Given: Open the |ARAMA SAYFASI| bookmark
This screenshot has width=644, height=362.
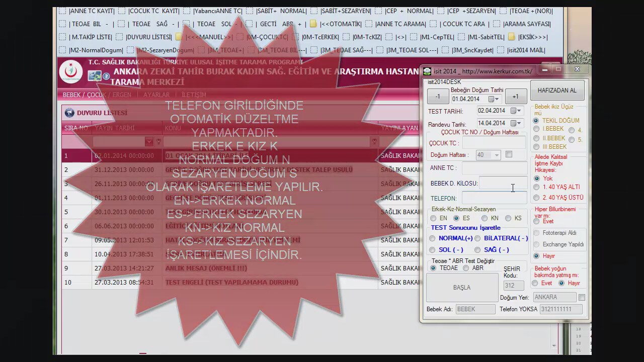Looking at the screenshot, I should pyautogui.click(x=522, y=24).
